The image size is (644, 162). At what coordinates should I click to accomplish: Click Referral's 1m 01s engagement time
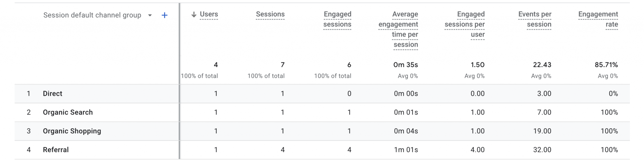click(406, 150)
